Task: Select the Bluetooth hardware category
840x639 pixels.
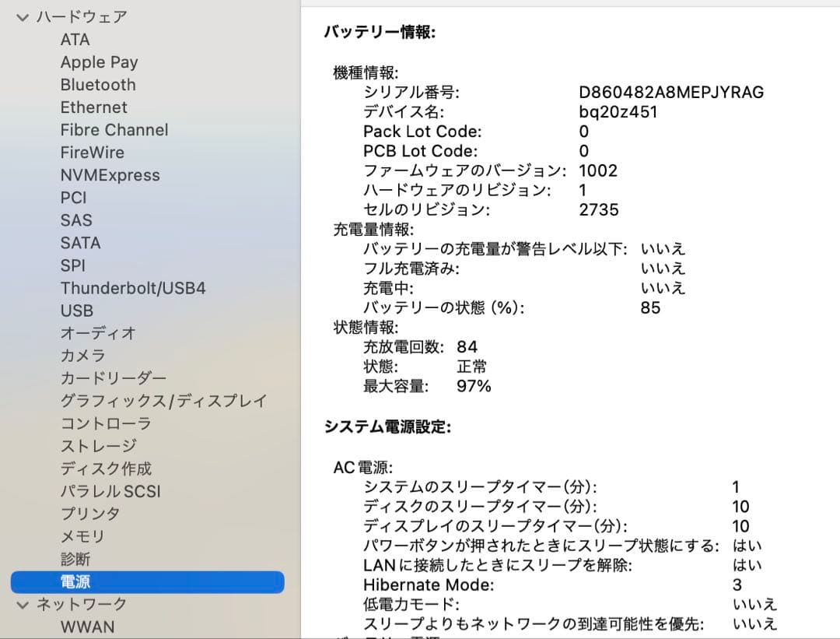Action: 98,85
